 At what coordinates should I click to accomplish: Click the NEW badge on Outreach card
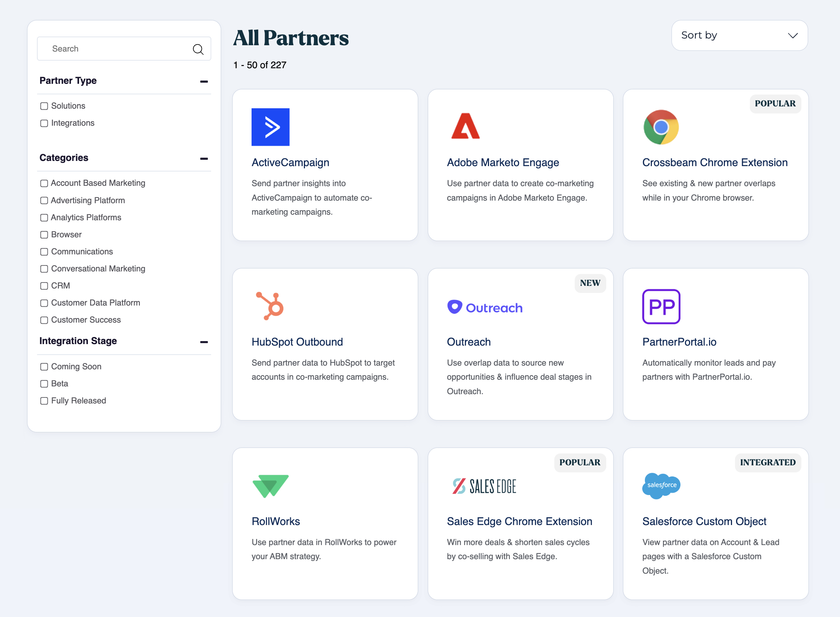[x=590, y=283]
